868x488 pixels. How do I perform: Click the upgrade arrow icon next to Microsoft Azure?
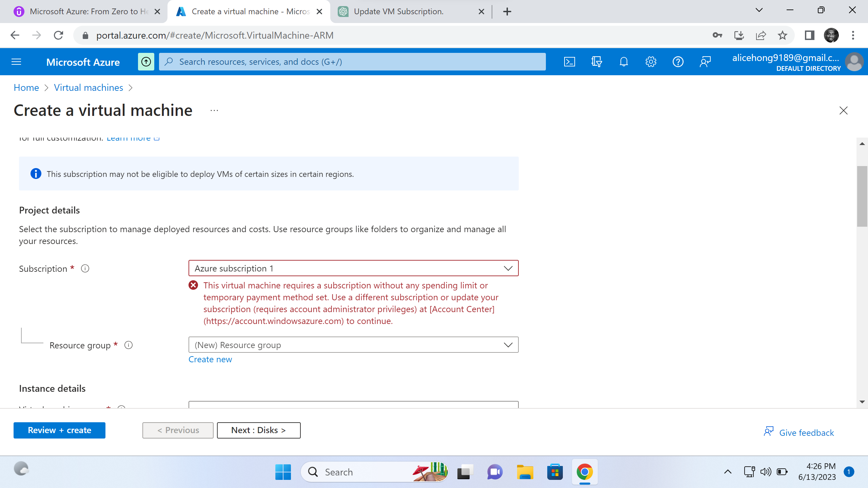tap(146, 62)
